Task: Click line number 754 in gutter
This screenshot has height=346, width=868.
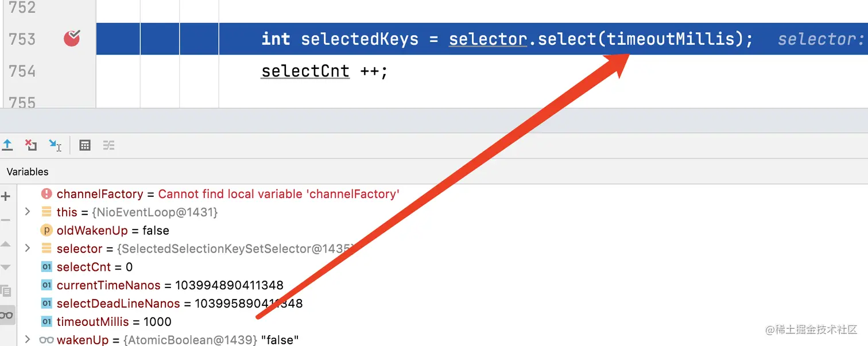Action: 22,71
